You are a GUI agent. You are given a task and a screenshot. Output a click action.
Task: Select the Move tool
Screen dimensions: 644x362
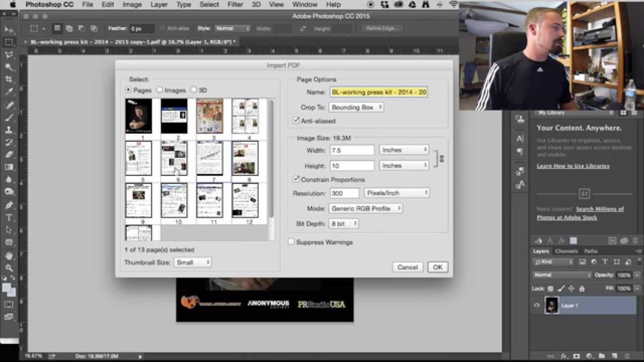pyautogui.click(x=9, y=30)
